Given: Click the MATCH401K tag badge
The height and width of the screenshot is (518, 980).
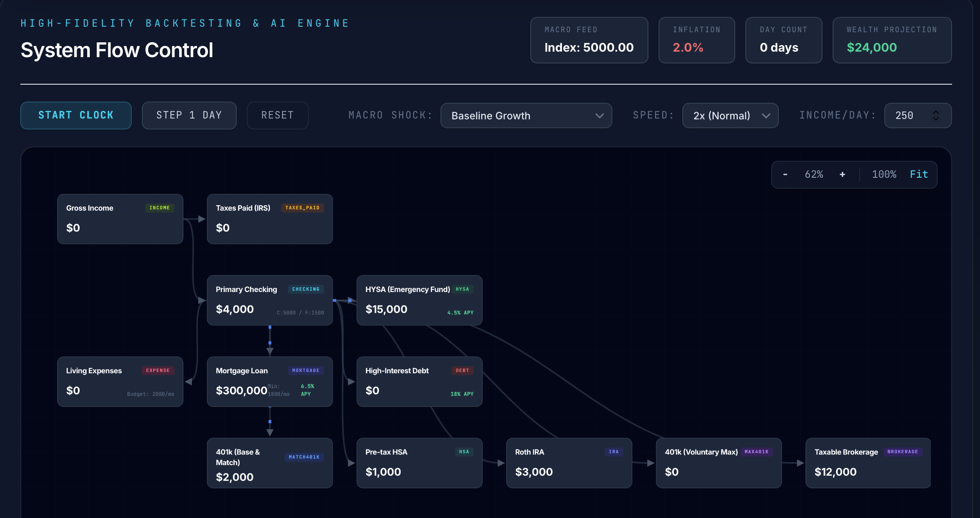Looking at the screenshot, I should [x=304, y=457].
